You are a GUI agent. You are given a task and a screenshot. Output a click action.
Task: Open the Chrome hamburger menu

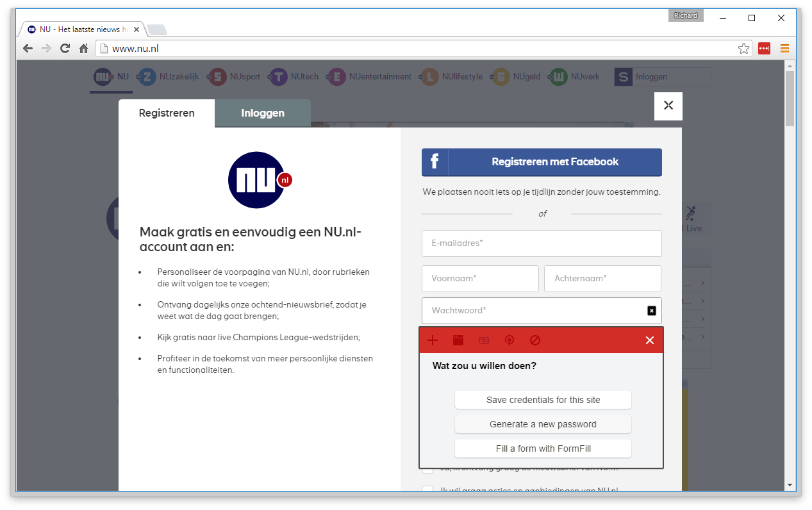click(784, 49)
